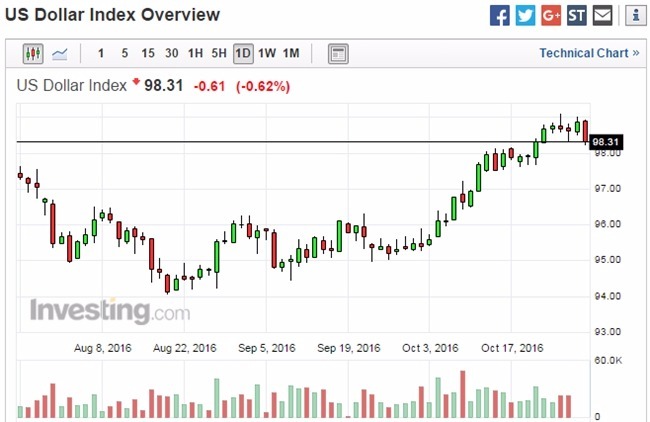
Task: Share via Google Plus icon
Action: pyautogui.click(x=551, y=16)
